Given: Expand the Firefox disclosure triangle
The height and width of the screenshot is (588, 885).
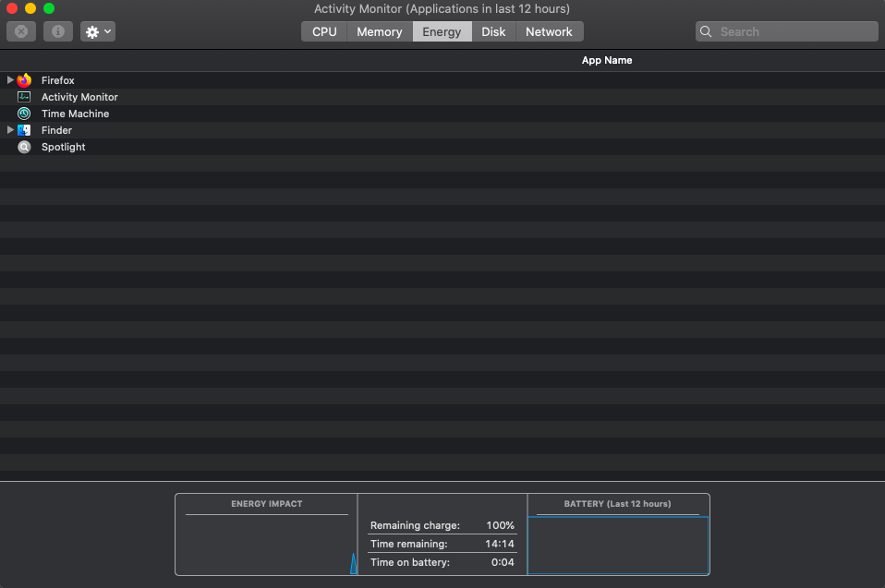Looking at the screenshot, I should click(9, 80).
